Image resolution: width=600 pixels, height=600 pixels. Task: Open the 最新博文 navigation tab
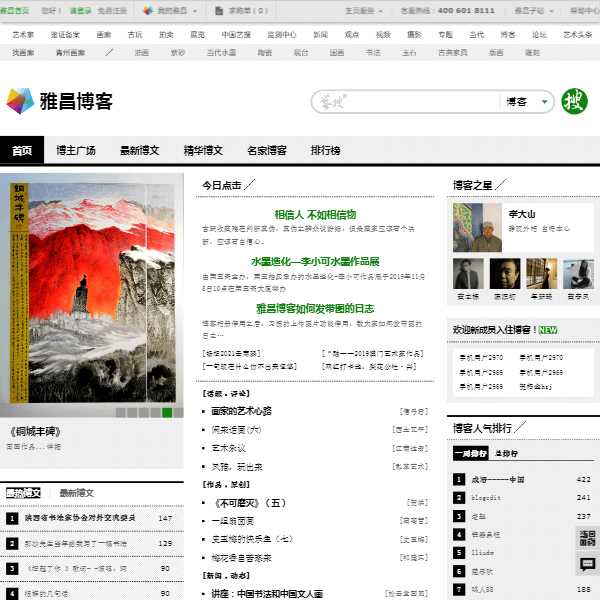tap(139, 150)
